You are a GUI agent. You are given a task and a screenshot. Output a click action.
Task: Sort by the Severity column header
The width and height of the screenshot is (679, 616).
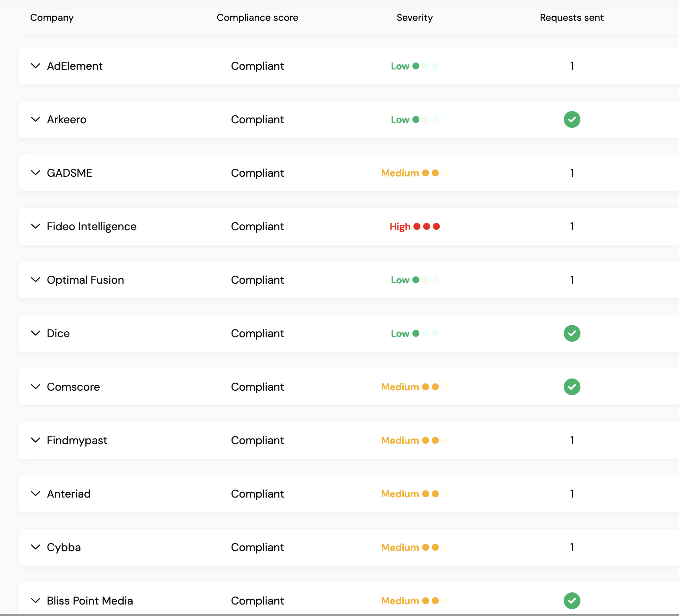pos(414,18)
